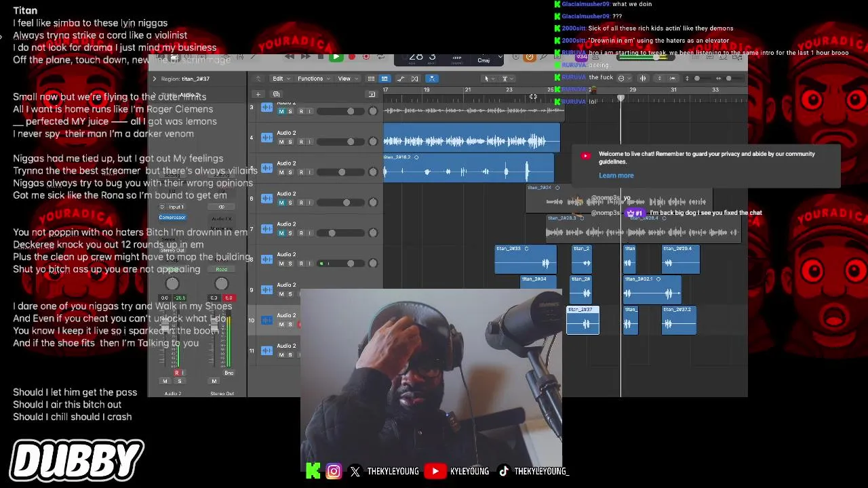Viewport: 868px width, 488px height.
Task: Click track 9 waveform icon
Action: click(267, 290)
